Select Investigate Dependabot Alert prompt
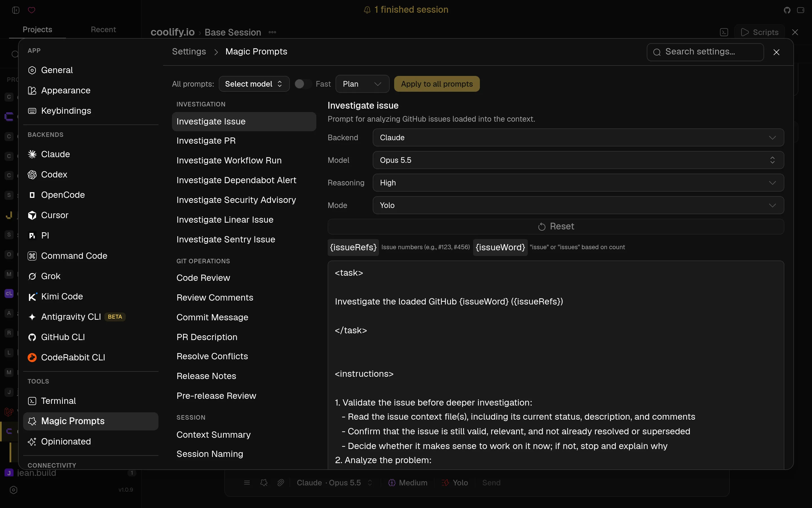Viewport: 812px width, 508px height. click(244, 180)
